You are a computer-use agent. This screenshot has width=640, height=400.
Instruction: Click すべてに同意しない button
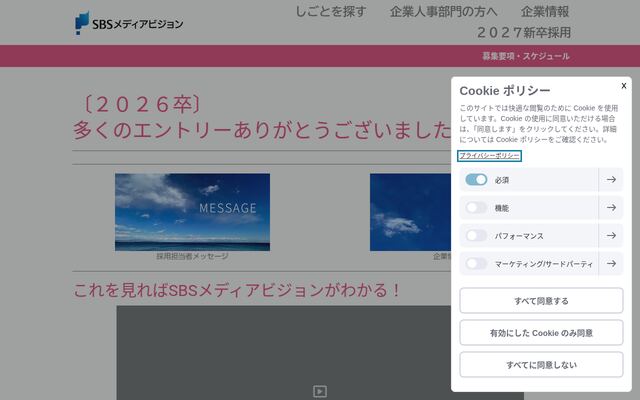pyautogui.click(x=541, y=364)
